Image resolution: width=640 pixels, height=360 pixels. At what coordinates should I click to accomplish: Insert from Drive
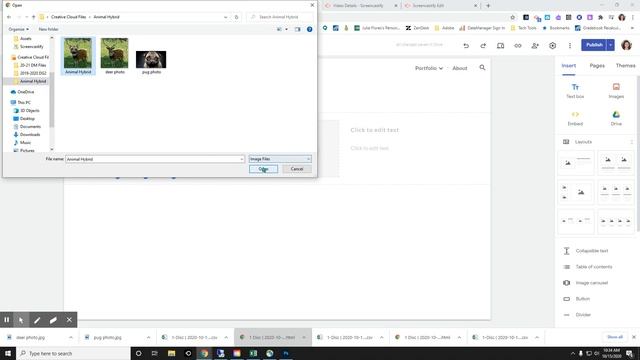click(616, 118)
